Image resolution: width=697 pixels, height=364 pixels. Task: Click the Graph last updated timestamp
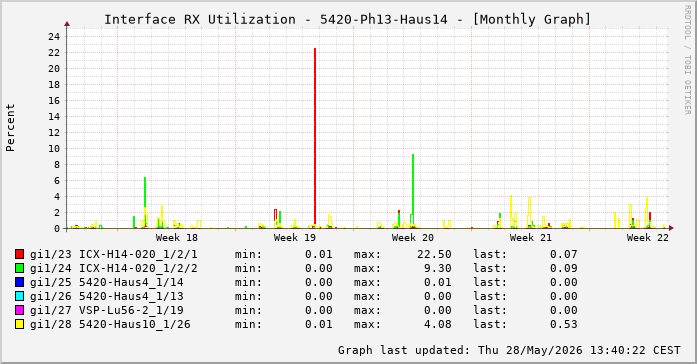pos(509,350)
